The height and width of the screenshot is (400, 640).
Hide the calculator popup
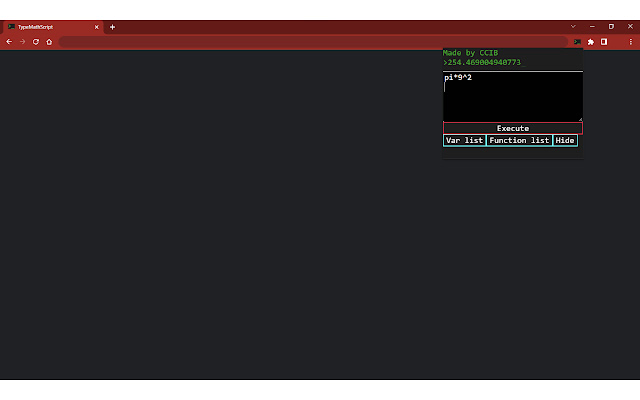[x=565, y=140]
